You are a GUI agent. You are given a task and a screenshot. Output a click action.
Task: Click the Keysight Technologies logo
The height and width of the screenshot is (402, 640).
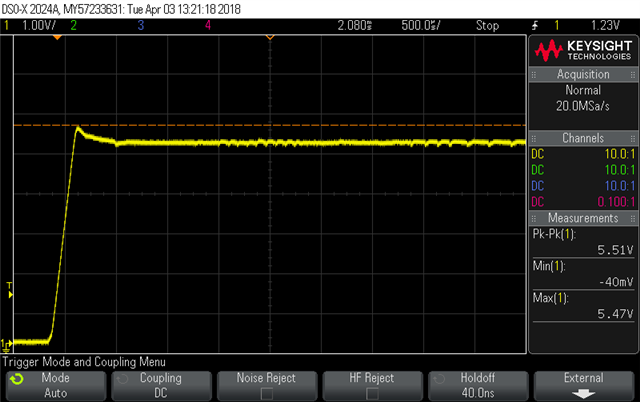pyautogui.click(x=583, y=51)
